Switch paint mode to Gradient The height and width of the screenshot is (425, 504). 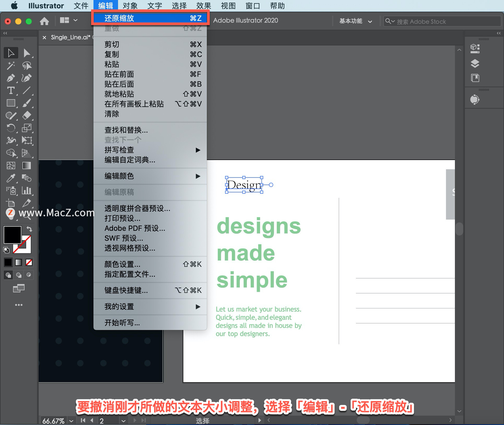coord(18,262)
